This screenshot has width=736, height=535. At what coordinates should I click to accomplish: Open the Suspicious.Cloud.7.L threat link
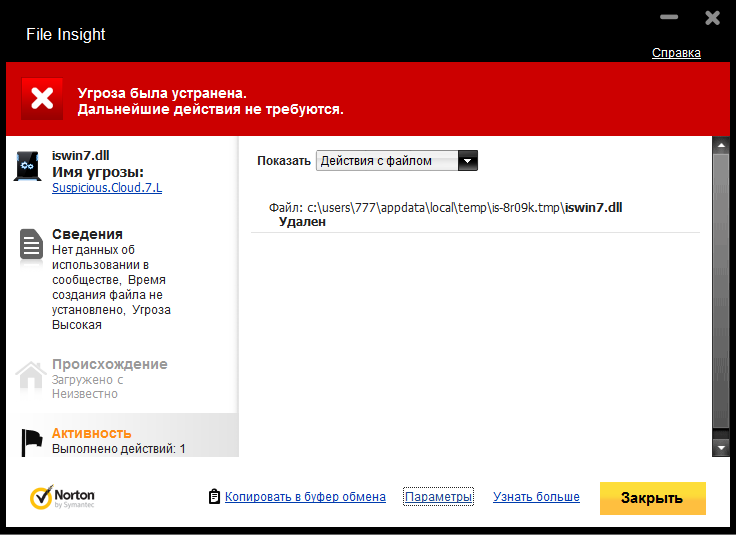click(107, 188)
